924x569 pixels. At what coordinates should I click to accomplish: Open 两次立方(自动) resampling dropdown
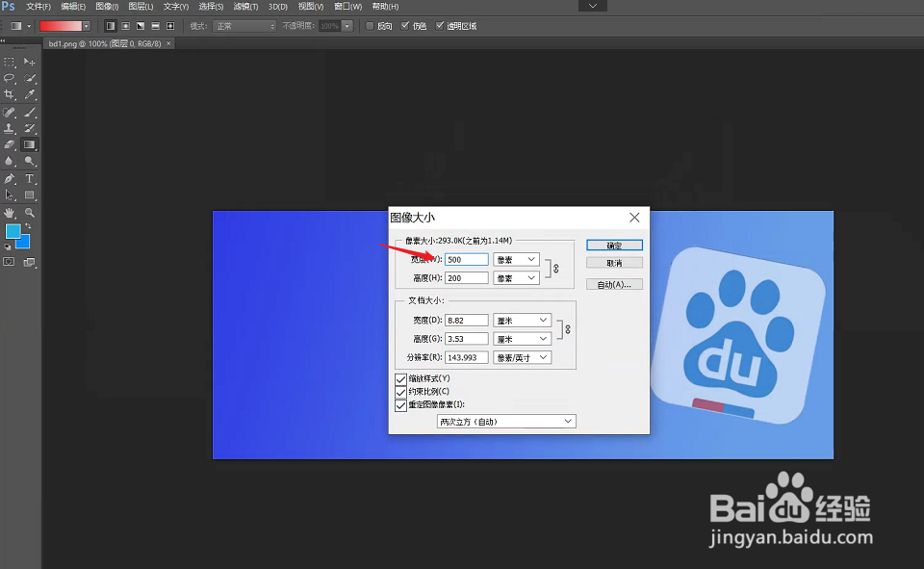click(507, 422)
